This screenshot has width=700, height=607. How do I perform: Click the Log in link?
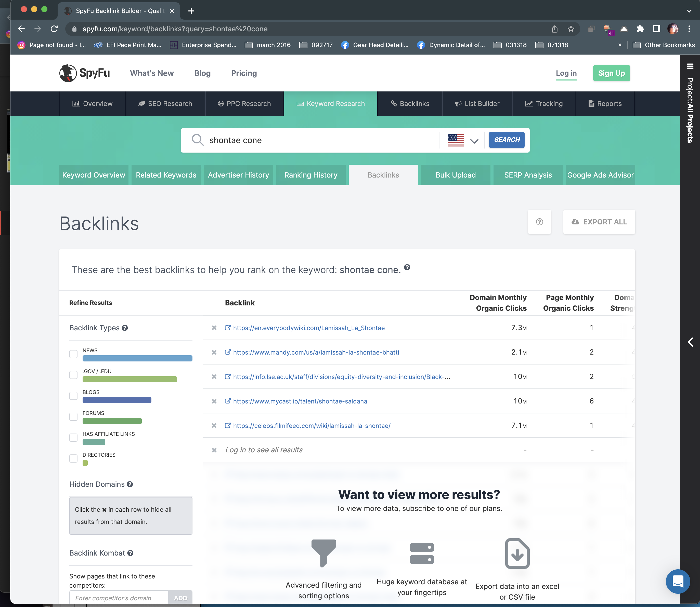(566, 73)
